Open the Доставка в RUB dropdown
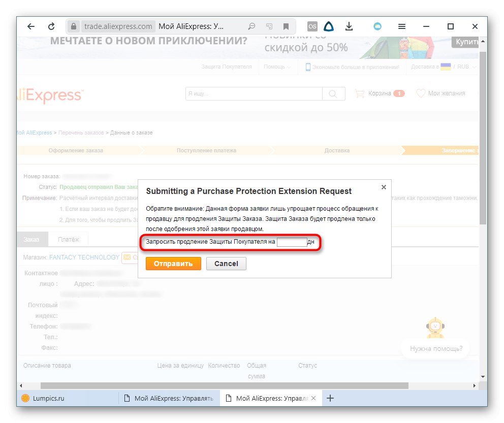 coord(442,67)
